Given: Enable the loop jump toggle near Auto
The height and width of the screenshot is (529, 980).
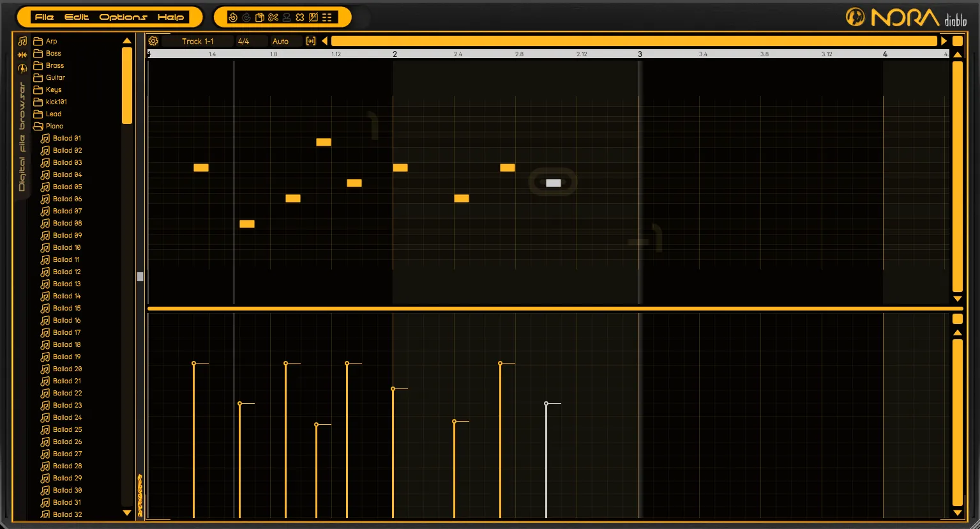Looking at the screenshot, I should point(311,40).
